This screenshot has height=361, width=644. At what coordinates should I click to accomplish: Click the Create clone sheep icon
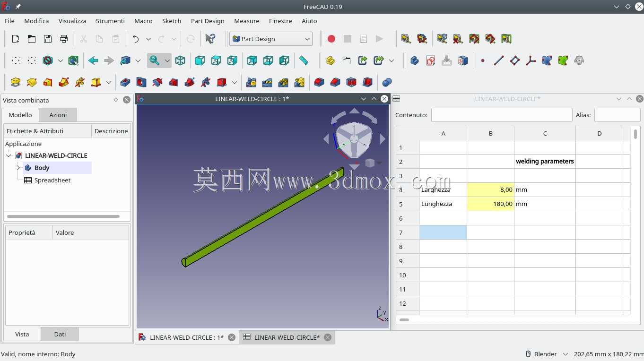tap(579, 60)
